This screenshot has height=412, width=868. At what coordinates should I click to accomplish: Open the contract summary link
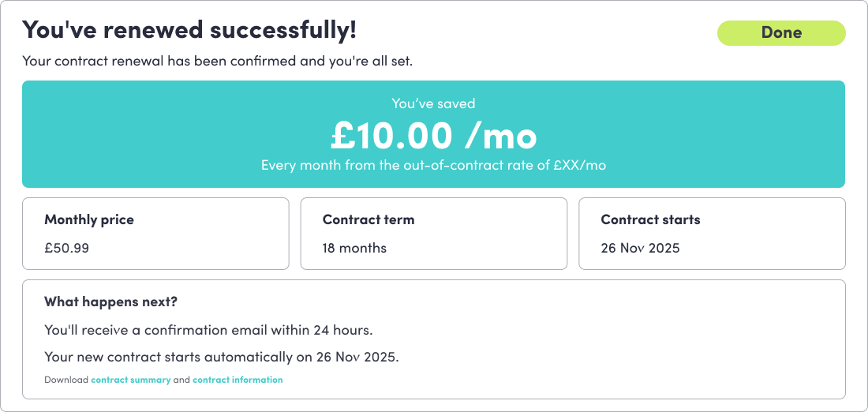click(x=131, y=380)
